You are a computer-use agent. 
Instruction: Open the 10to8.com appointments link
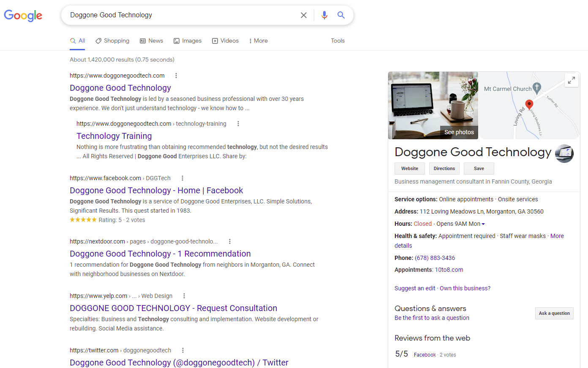pos(449,270)
